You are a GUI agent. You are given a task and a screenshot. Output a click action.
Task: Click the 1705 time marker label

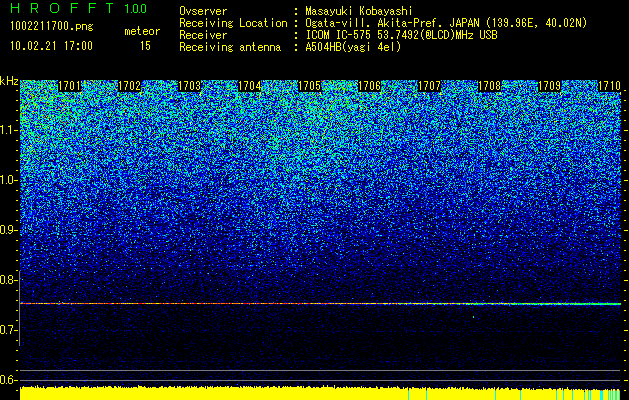coord(310,86)
